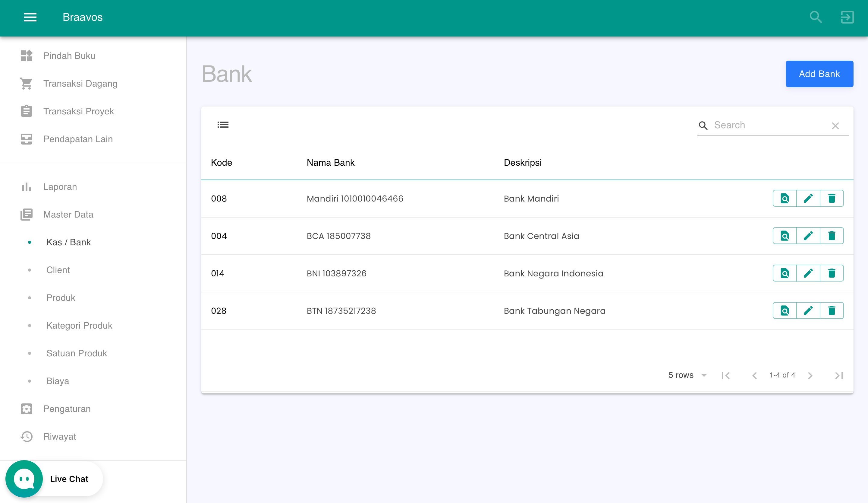The height and width of the screenshot is (503, 868).
Task: Open the list view icon above the table
Action: pyautogui.click(x=223, y=124)
